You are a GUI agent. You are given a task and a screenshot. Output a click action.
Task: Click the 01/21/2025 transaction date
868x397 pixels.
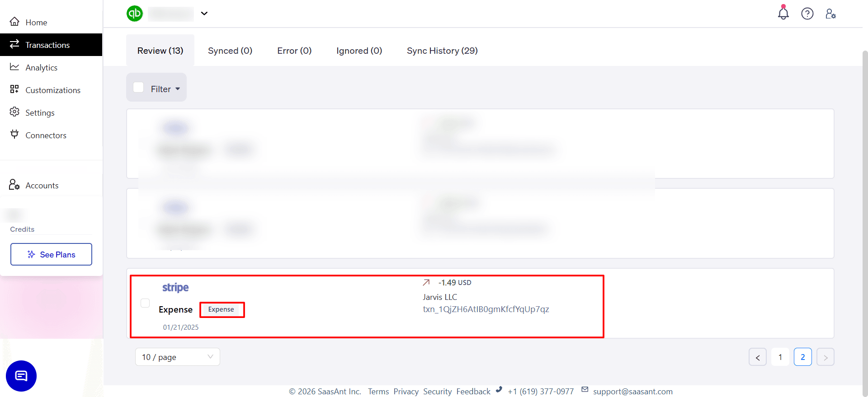coord(181,327)
